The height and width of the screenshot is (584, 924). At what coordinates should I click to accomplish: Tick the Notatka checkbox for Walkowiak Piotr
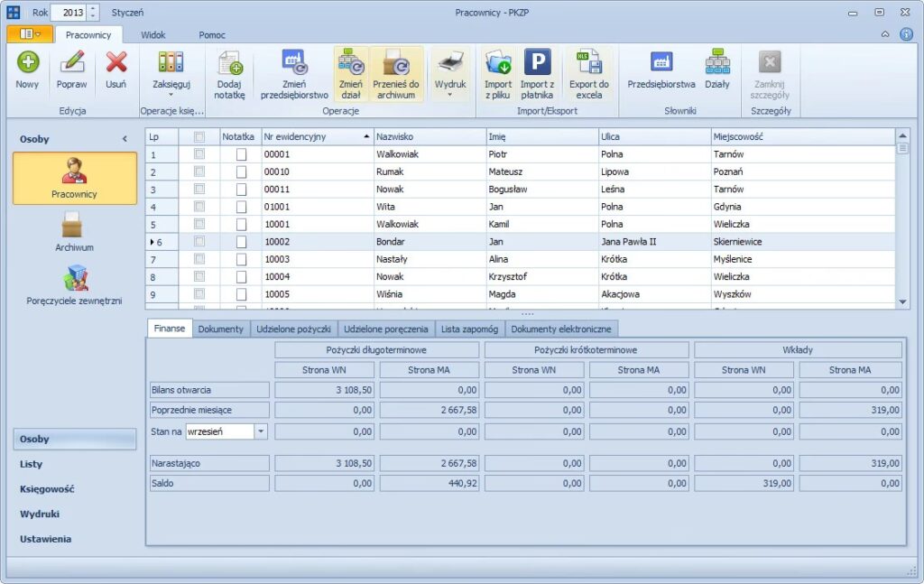(241, 154)
